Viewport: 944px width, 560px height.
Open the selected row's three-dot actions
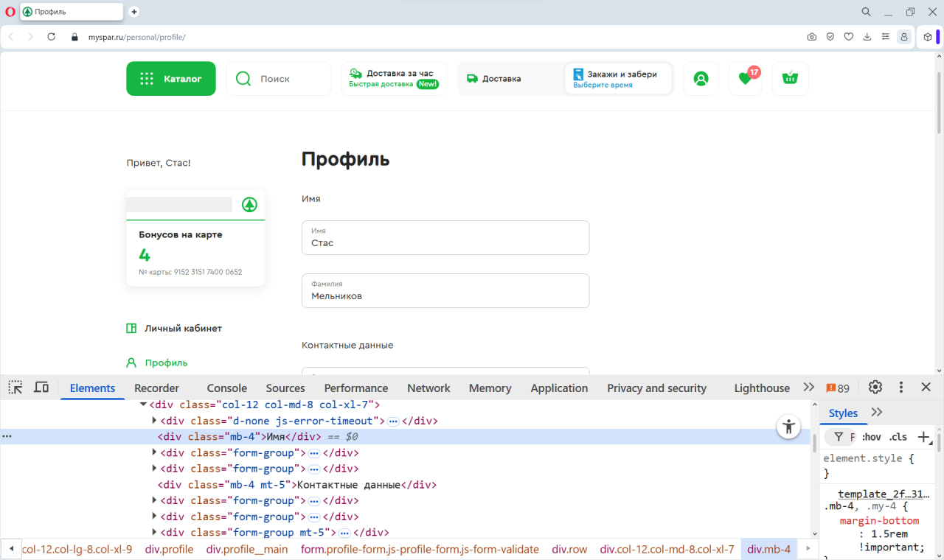coord(7,437)
